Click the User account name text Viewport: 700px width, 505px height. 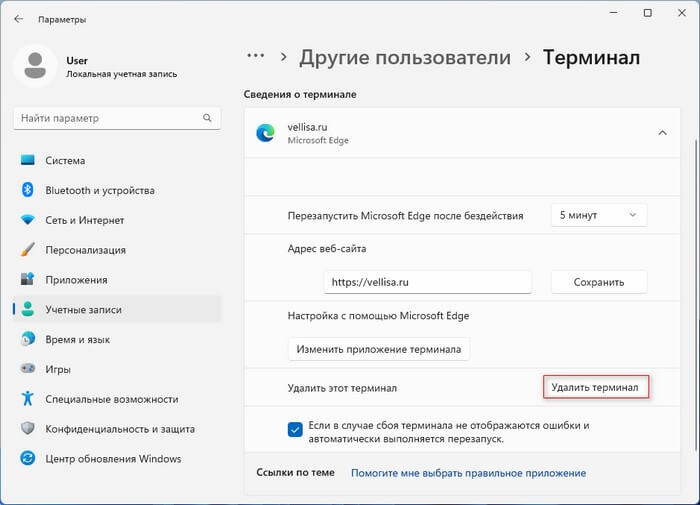(x=77, y=60)
